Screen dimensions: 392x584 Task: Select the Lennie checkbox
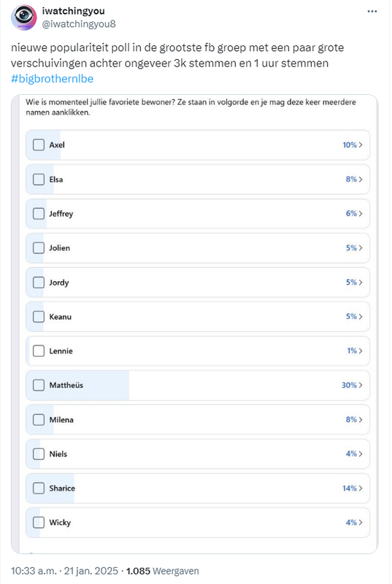(x=39, y=351)
